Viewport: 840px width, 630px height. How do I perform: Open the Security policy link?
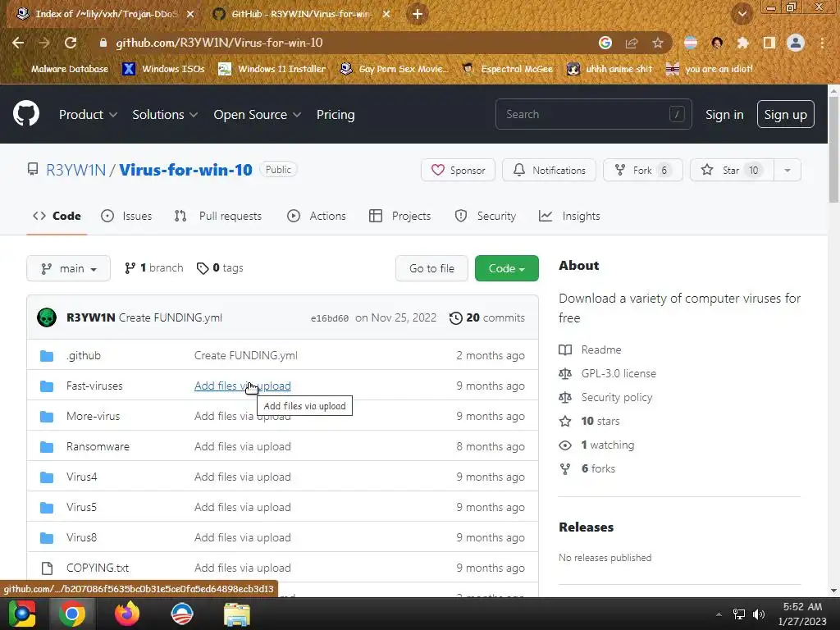tap(617, 398)
